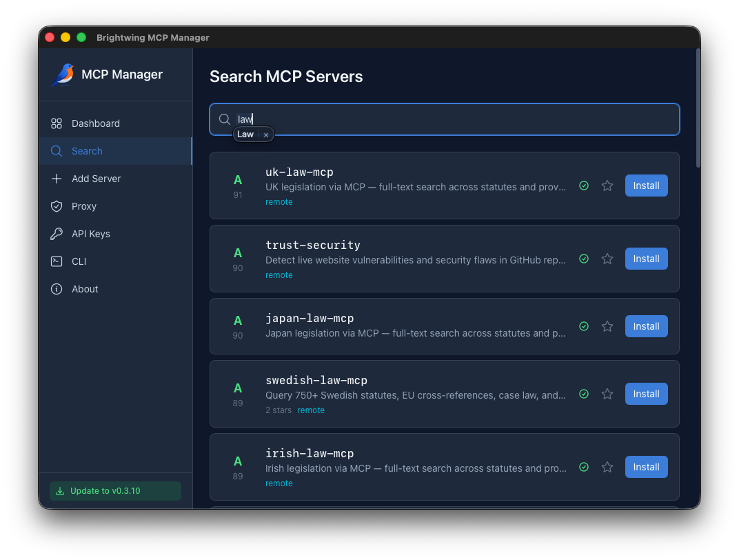Remove the Law filter tag
Image resolution: width=739 pixels, height=560 pixels.
tap(266, 134)
